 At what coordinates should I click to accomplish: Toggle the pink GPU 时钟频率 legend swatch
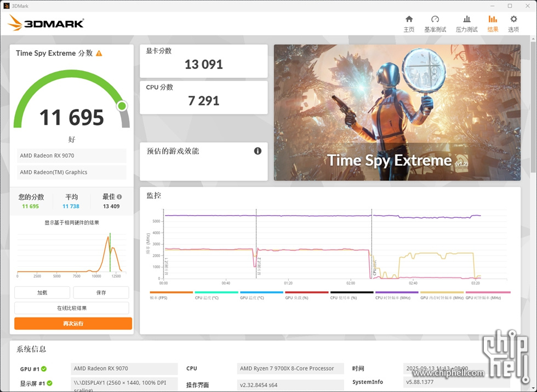(x=488, y=292)
